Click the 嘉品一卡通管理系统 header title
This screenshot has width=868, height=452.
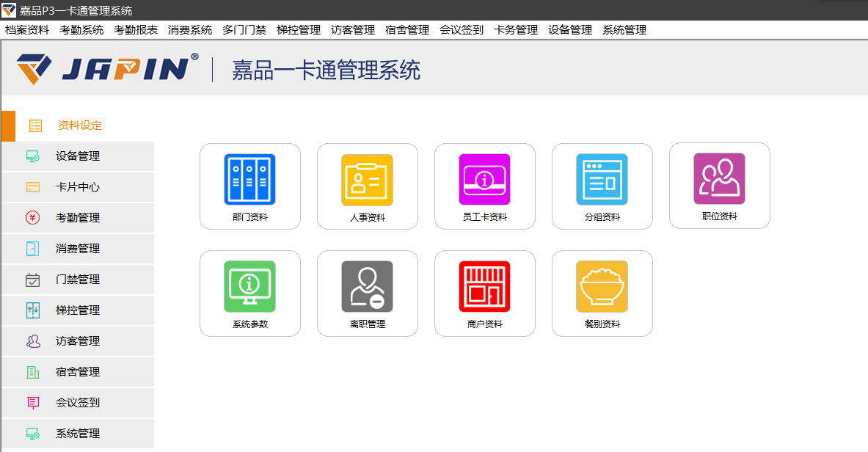click(326, 70)
